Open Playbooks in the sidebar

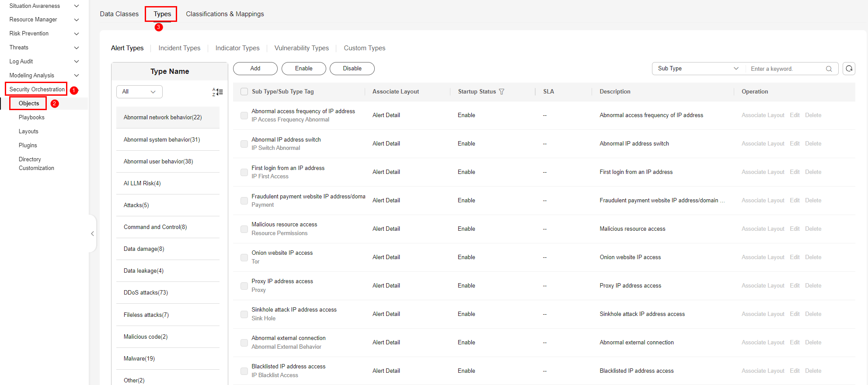31,118
